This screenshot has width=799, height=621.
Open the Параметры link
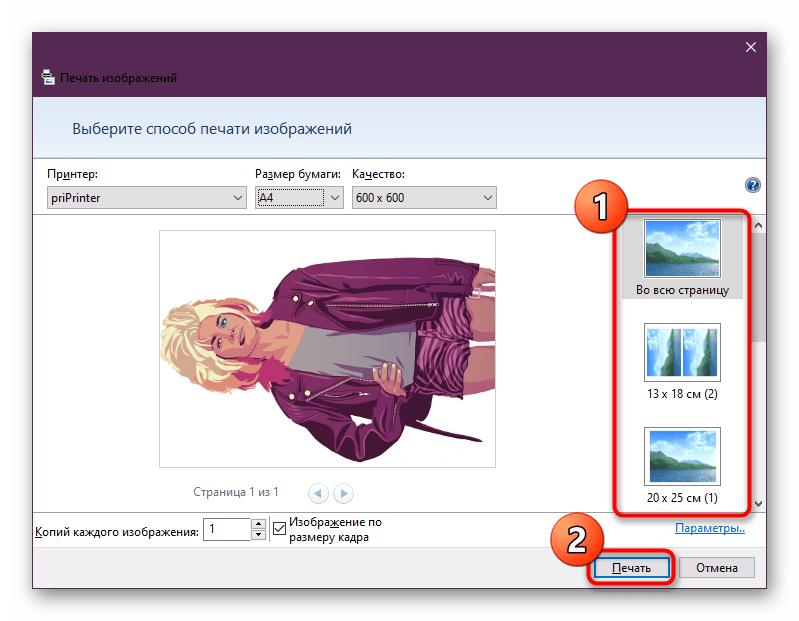(x=710, y=528)
